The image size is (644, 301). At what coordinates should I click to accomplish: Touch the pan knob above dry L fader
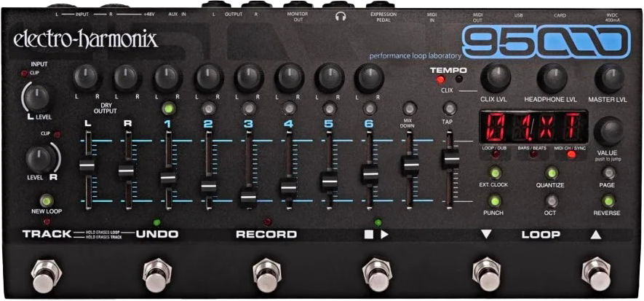click(87, 78)
